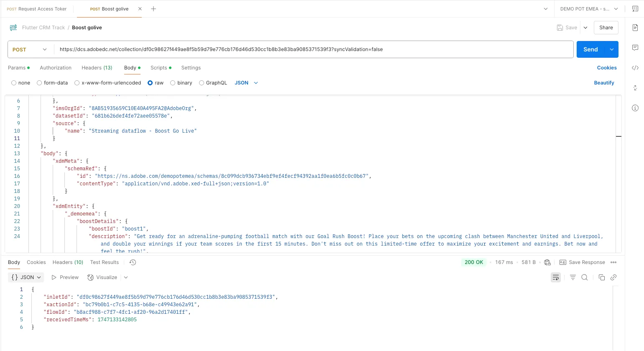The width and height of the screenshot is (644, 351).
Task: Open the request info icon in sidebar
Action: click(635, 108)
